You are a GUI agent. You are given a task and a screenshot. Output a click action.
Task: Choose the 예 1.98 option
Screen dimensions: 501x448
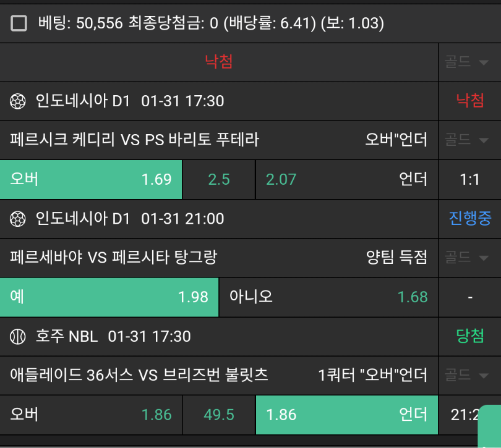point(109,297)
